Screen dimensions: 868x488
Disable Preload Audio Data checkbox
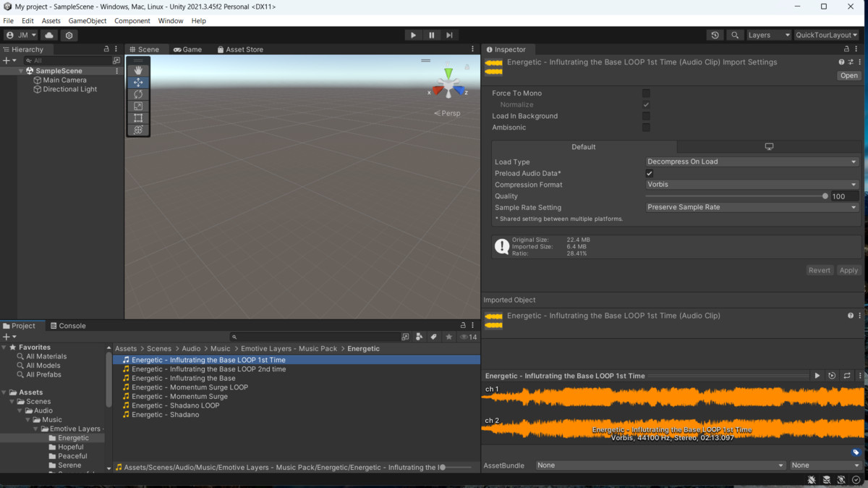click(649, 173)
